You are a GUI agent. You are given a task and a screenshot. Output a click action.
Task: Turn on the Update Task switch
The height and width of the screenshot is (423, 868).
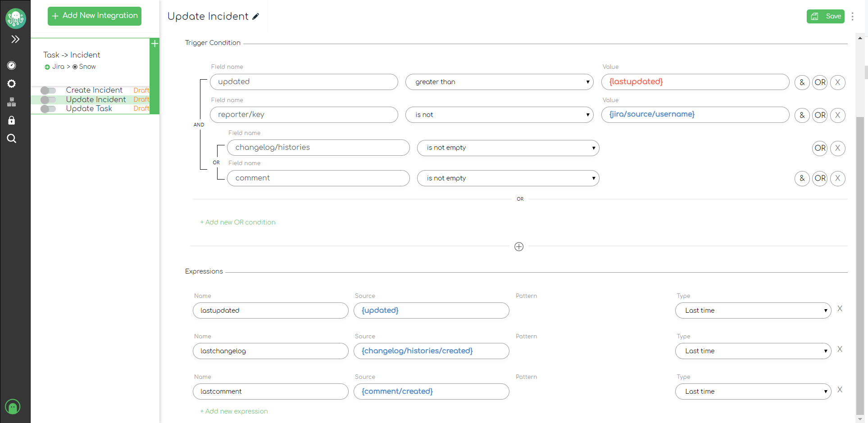(x=48, y=109)
